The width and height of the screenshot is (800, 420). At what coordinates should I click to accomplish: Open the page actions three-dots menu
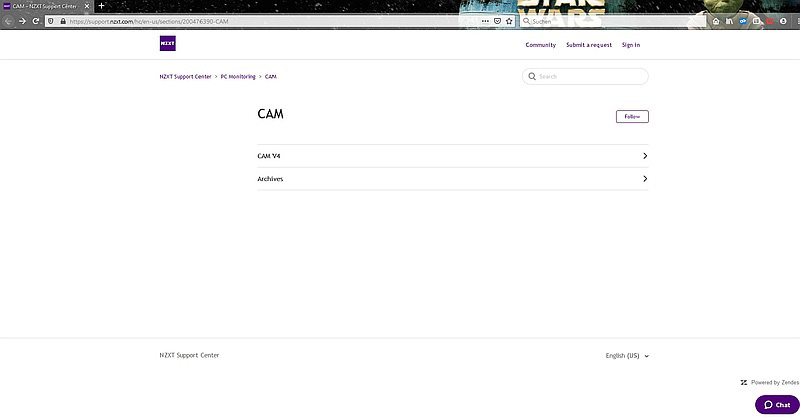click(485, 21)
